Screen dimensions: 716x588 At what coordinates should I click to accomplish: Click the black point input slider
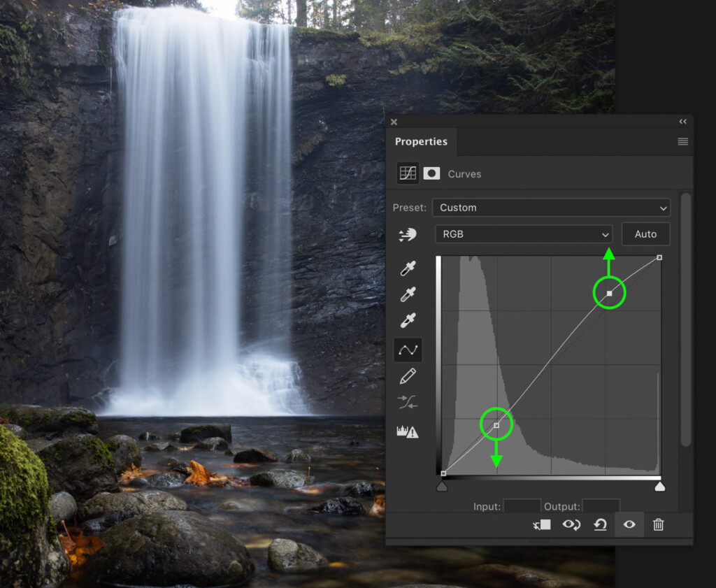442,487
